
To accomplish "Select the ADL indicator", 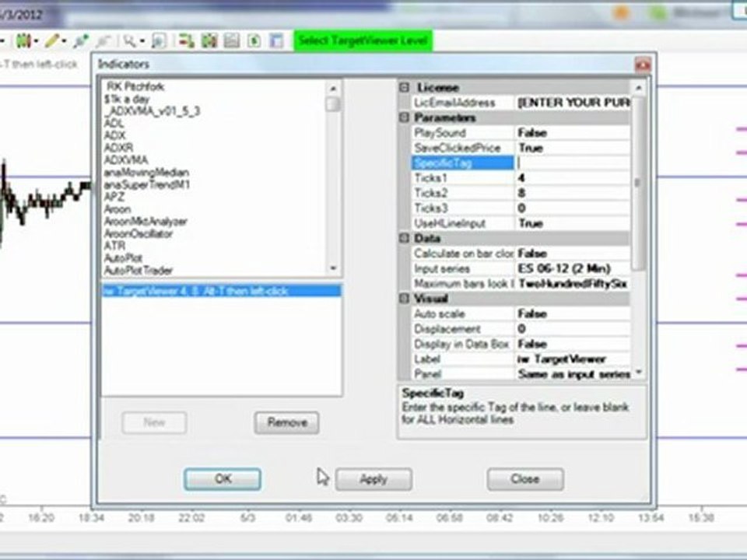I will click(x=114, y=124).
